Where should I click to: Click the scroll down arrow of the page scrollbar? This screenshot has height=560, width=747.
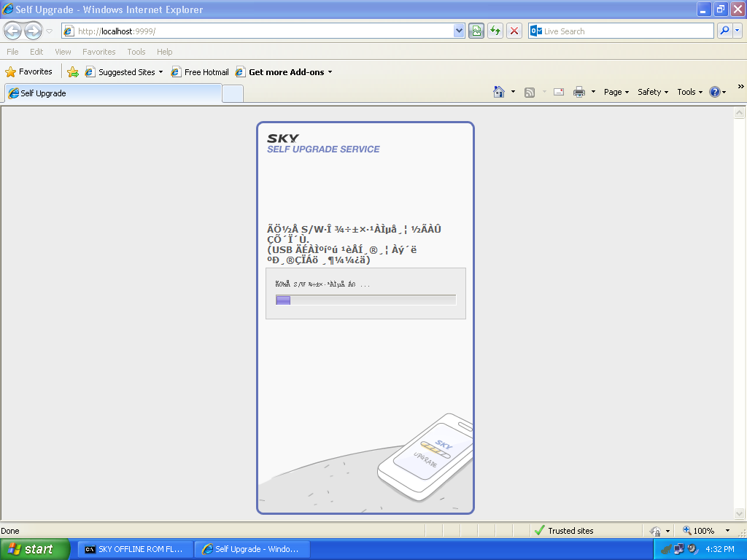(740, 513)
